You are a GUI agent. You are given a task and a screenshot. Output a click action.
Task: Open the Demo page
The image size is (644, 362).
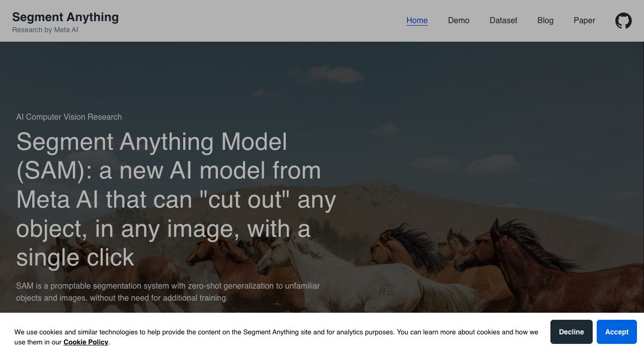458,21
